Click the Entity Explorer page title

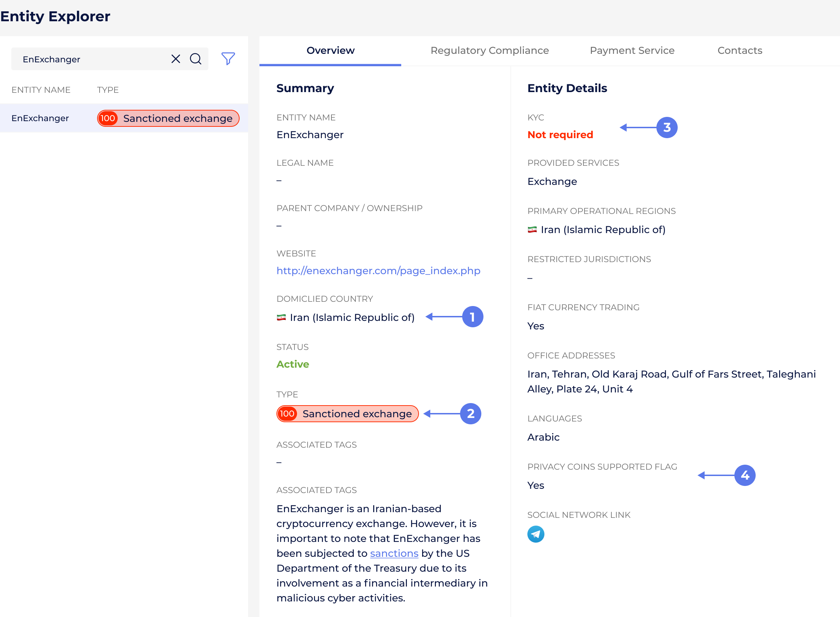[55, 16]
